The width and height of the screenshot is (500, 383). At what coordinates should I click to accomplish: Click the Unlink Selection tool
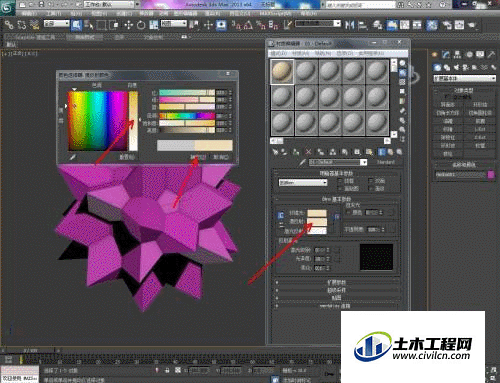click(21, 25)
